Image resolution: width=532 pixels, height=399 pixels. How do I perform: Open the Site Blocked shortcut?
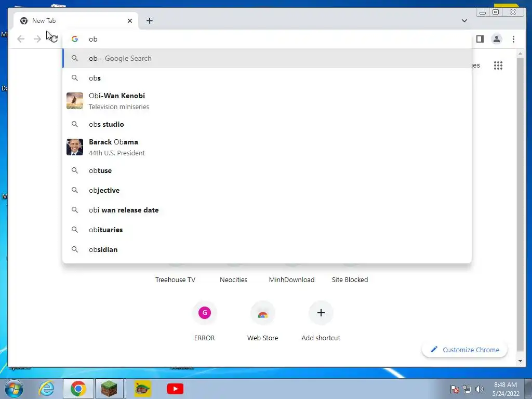point(350,280)
